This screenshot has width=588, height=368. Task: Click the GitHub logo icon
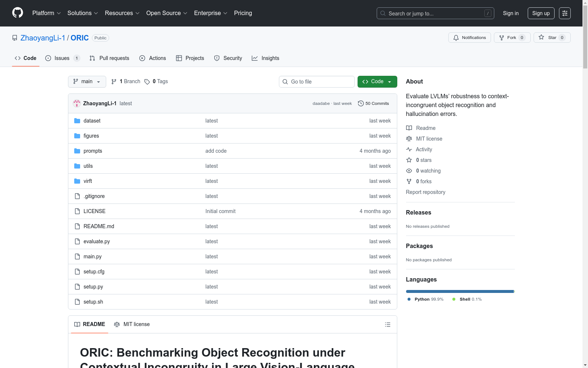click(18, 13)
